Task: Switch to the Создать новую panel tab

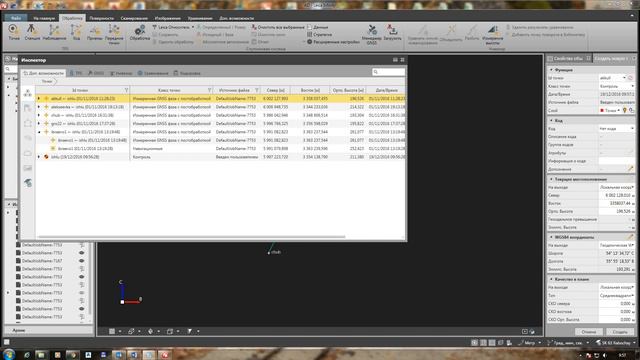Action: [614, 58]
